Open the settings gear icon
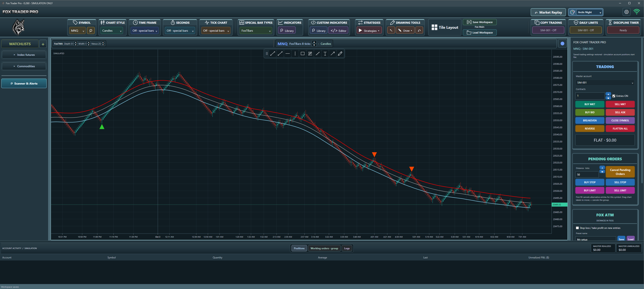The image size is (644, 289). 626,12
